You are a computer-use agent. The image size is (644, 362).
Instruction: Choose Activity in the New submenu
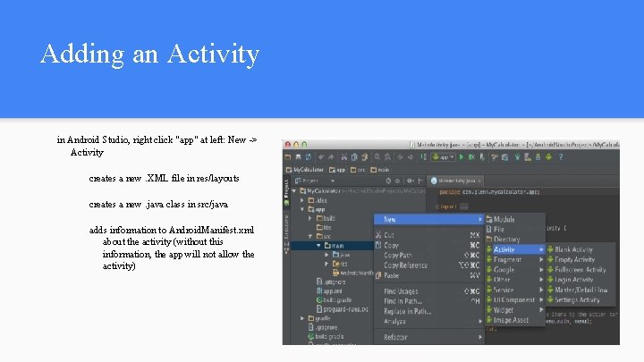(515, 249)
